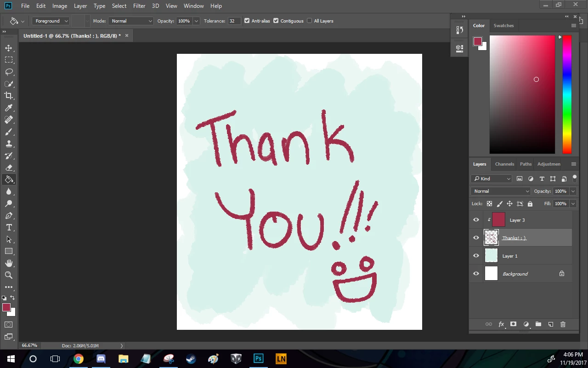
Task: Switch to the Swatches tab
Action: point(503,25)
